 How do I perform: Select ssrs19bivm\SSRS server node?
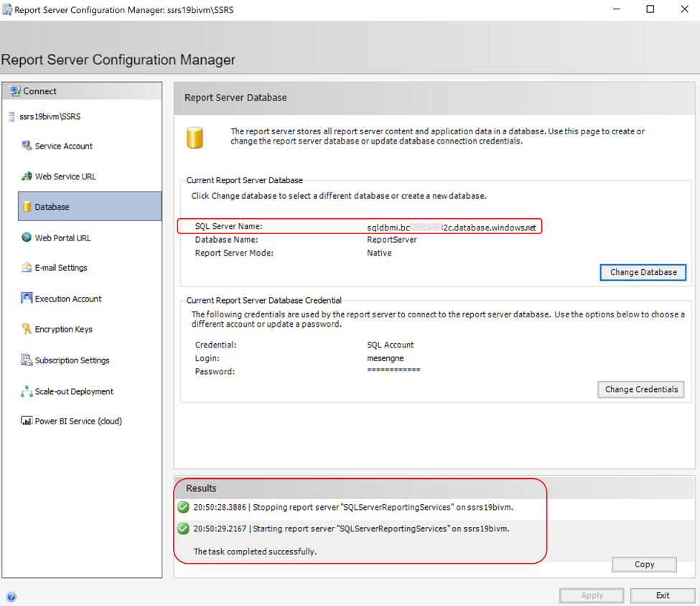[50, 116]
